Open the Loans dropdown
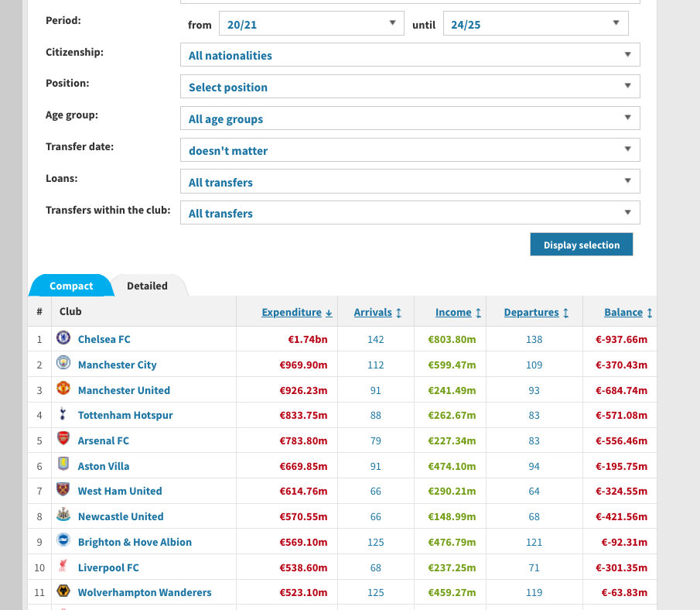The width and height of the screenshot is (700, 610). click(410, 181)
